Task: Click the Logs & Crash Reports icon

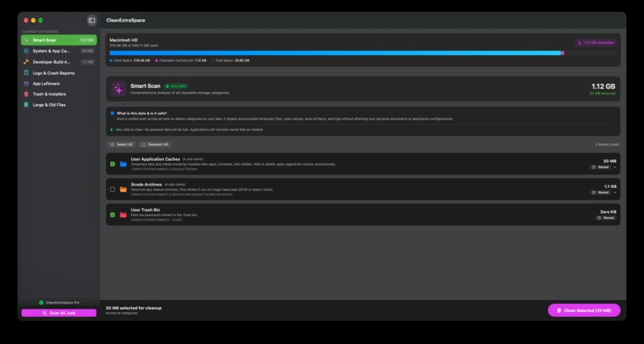Action: pyautogui.click(x=26, y=73)
